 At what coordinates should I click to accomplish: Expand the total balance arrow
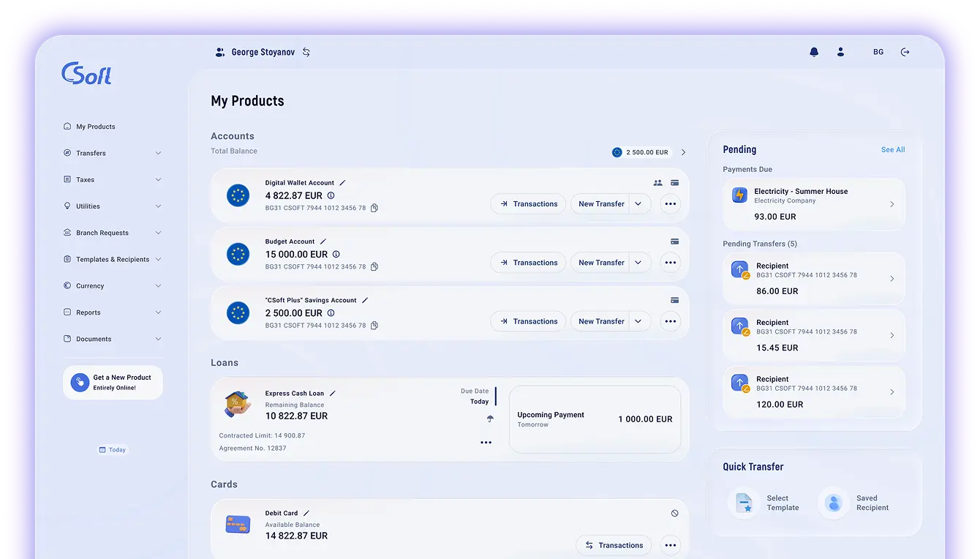(684, 152)
